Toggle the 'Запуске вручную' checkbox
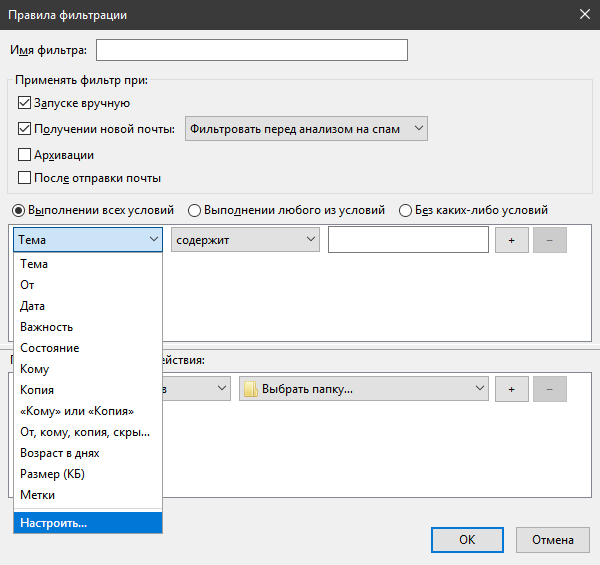The width and height of the screenshot is (600, 565). pos(25,103)
